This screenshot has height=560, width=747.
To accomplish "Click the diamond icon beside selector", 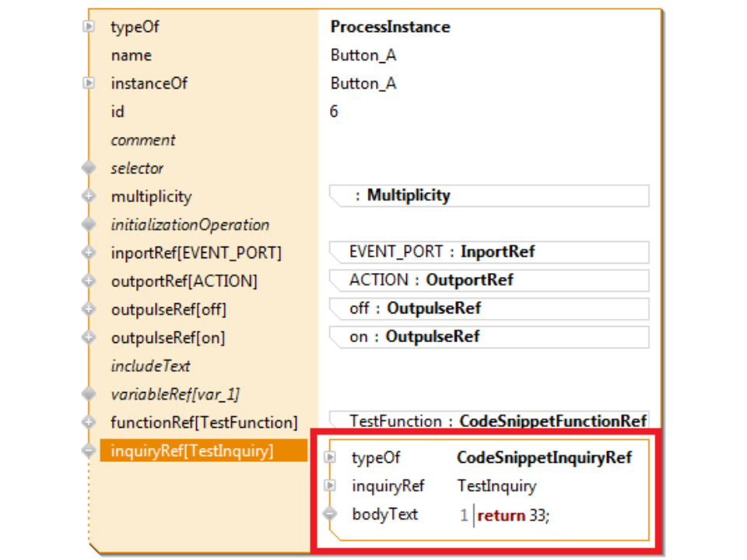I will 89,168.
